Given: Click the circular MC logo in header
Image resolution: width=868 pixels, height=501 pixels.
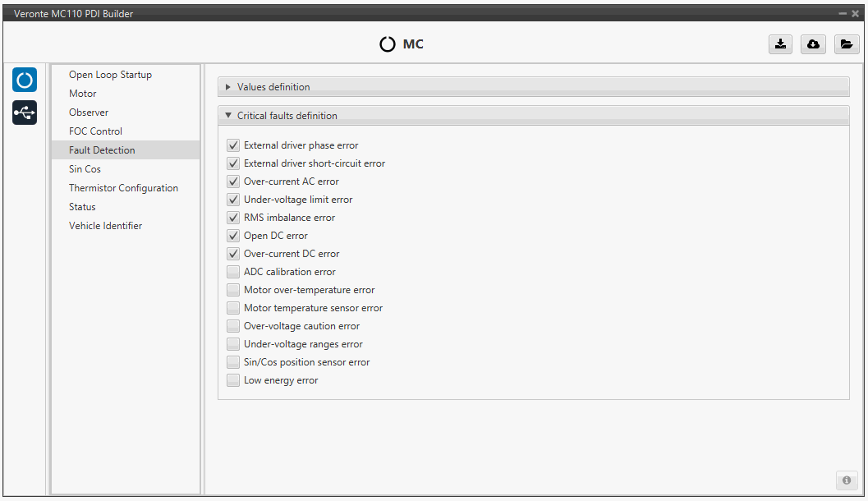Looking at the screenshot, I should (x=388, y=44).
